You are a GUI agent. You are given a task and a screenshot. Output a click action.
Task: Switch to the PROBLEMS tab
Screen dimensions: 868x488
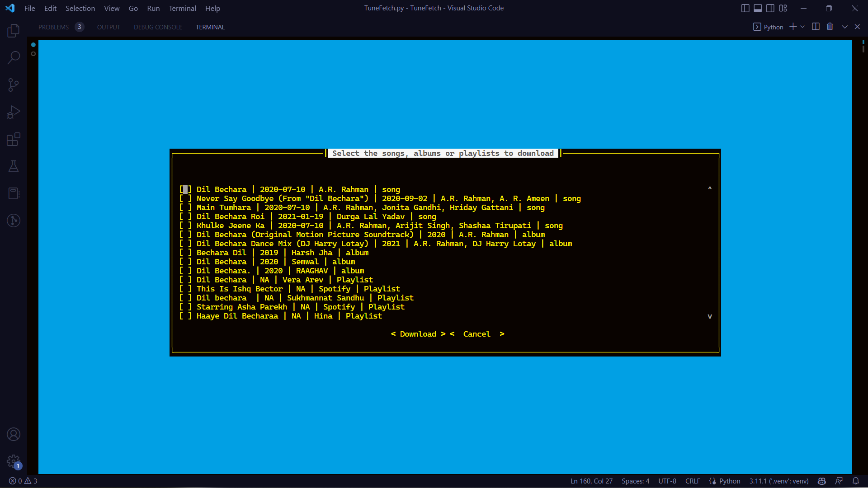pos(54,27)
